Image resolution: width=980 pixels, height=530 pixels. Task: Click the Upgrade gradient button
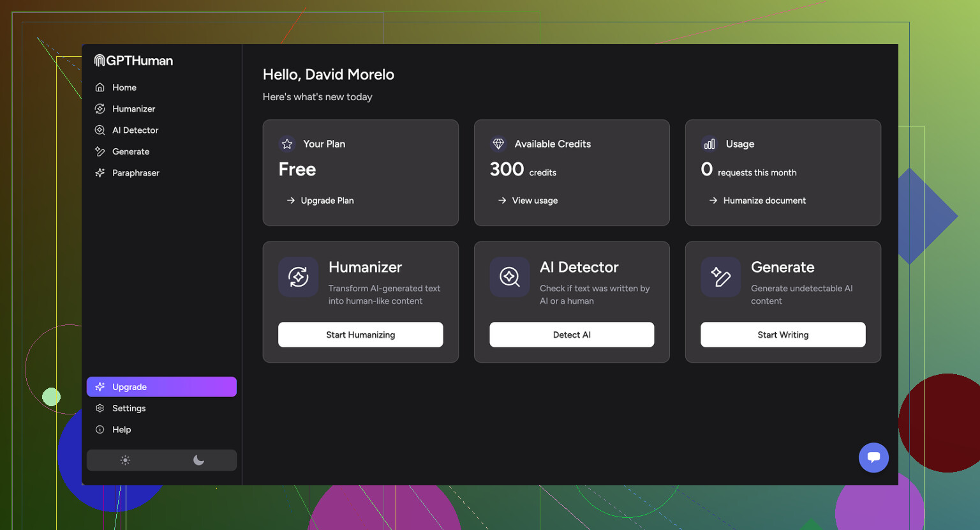pos(161,386)
